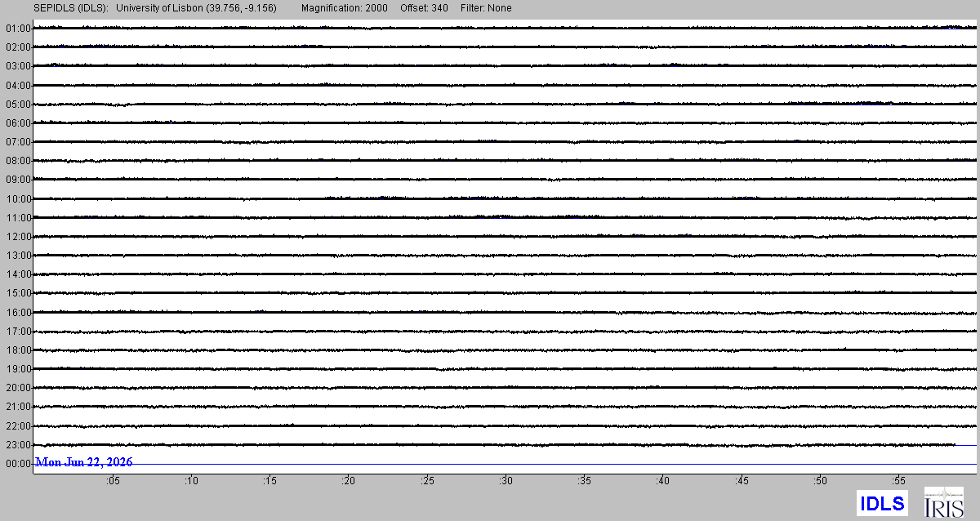Select the 12:00 hour label
Image resolution: width=980 pixels, height=521 pixels.
18,237
